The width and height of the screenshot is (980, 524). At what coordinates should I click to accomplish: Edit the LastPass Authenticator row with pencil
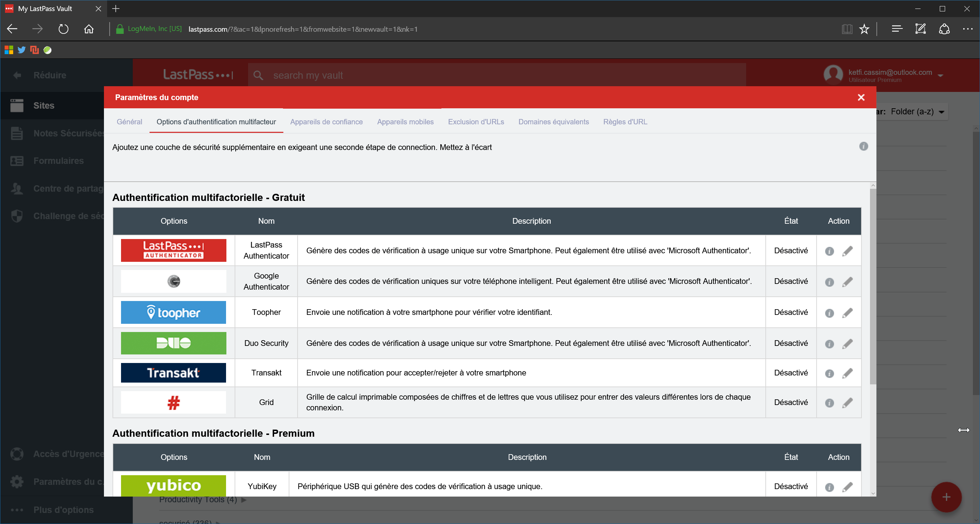[x=847, y=251]
